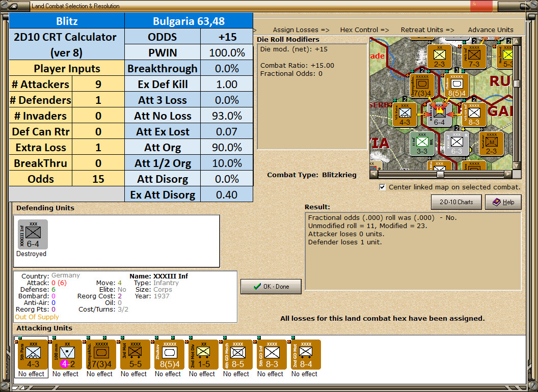Click the map's scroll up arrow
This screenshot has width=538, height=392.
point(517,41)
